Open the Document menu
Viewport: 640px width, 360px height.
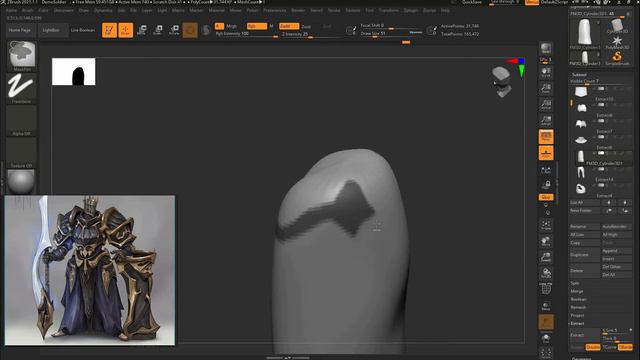[64, 11]
